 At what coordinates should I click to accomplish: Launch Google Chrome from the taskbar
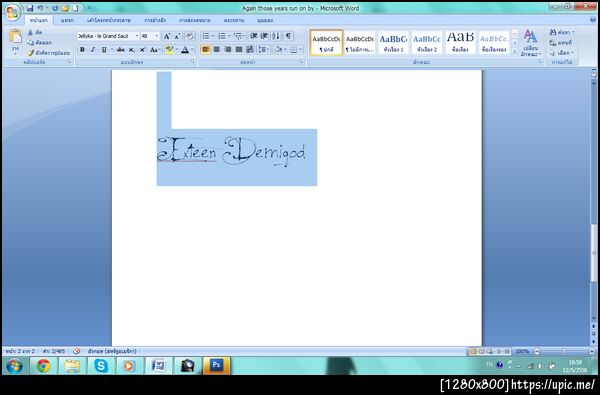[43, 366]
